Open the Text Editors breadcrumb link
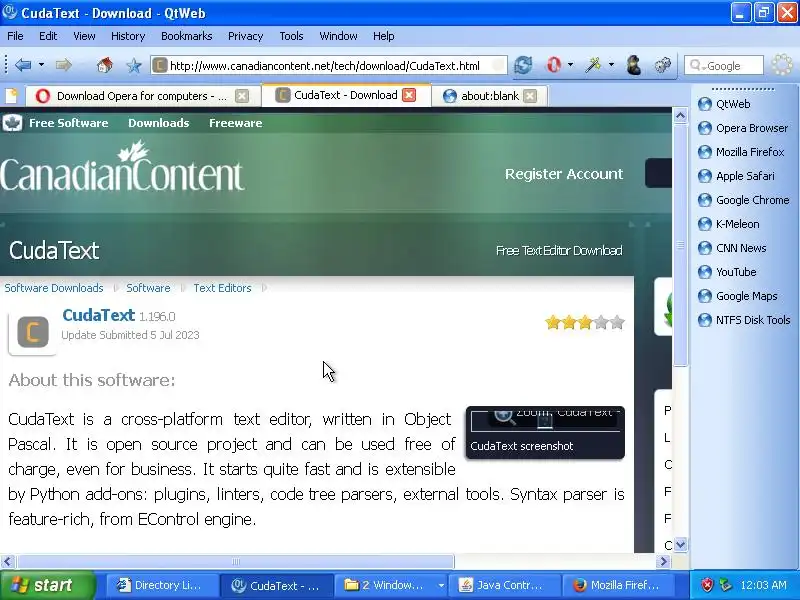 [x=222, y=288]
